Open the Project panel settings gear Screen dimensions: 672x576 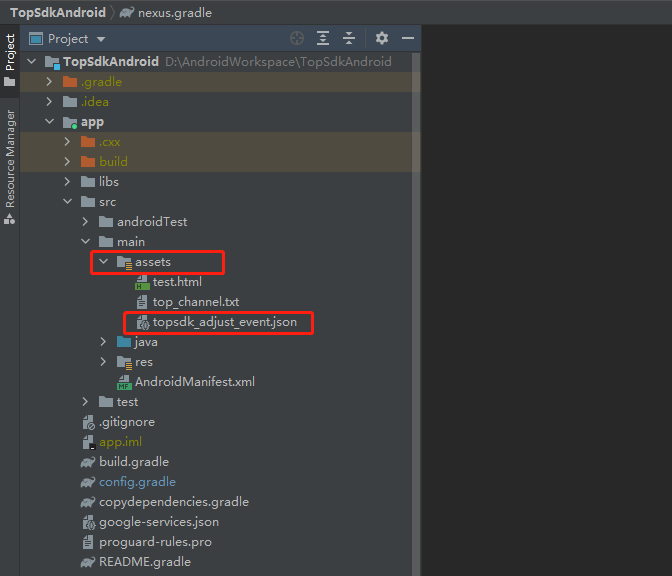pos(381,38)
